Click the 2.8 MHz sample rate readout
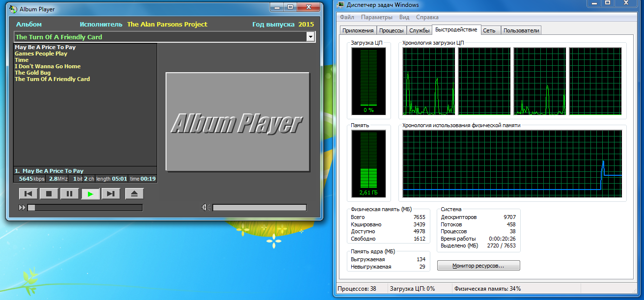The height and width of the screenshot is (300, 644). click(58, 179)
